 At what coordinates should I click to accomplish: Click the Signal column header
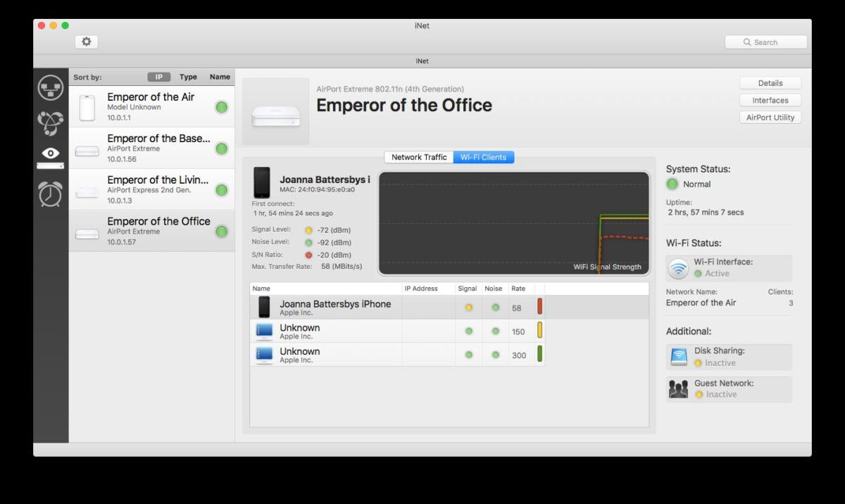(x=469, y=289)
